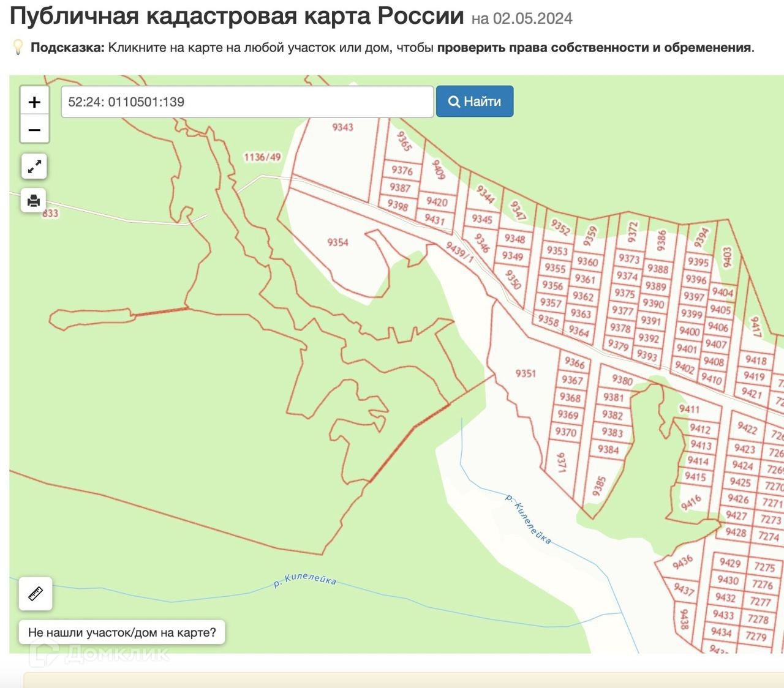784x688 pixels.
Task: Select parcel 9370 on the map
Action: [x=565, y=432]
